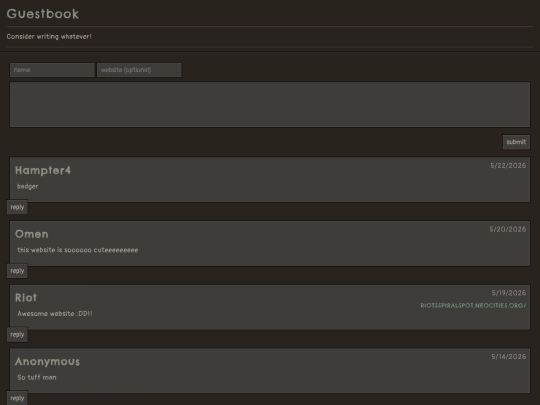Click the 'Consider writing whatever!' text
Image resolution: width=540 pixels, height=405 pixels.
(x=49, y=37)
